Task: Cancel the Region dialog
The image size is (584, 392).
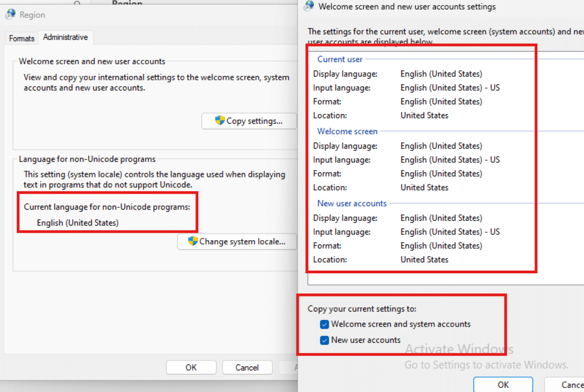Action: 247,367
